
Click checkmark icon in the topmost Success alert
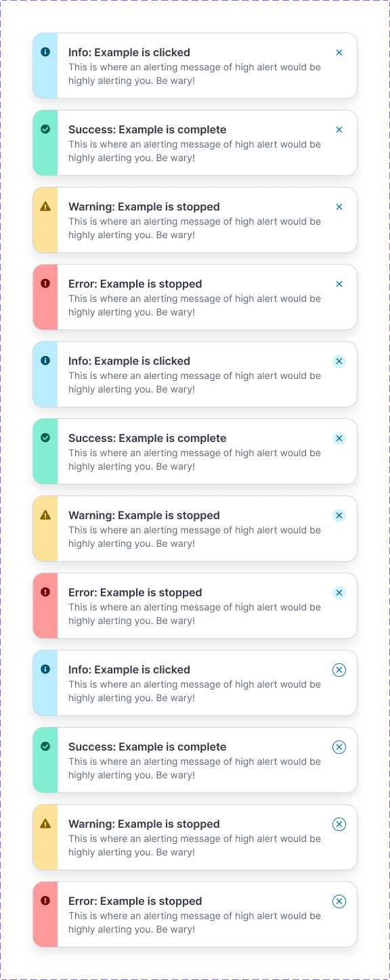coord(45,129)
